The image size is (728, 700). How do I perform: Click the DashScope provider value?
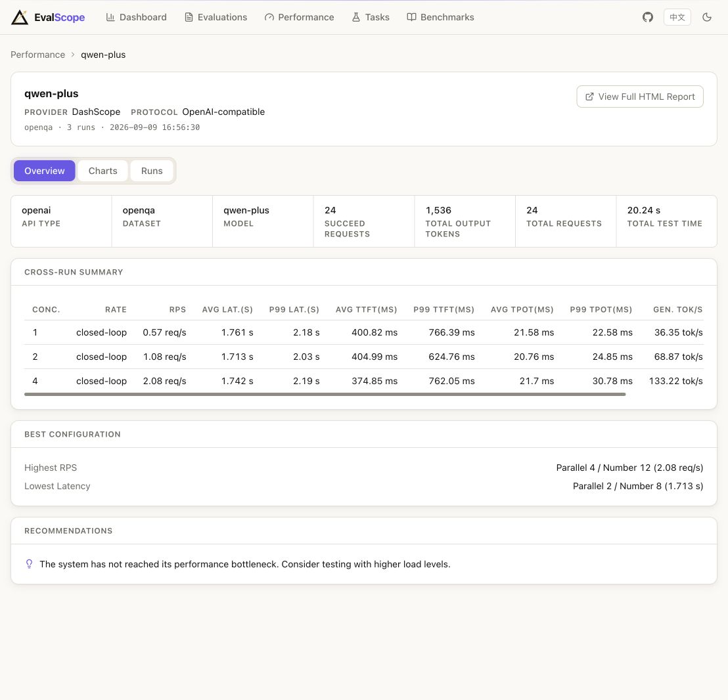96,112
